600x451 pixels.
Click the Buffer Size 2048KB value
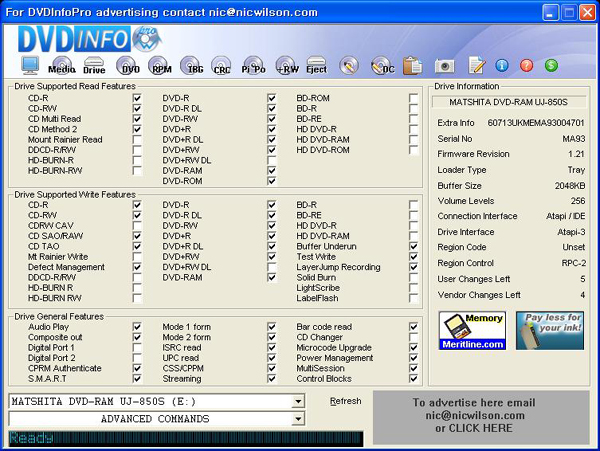coord(570,186)
